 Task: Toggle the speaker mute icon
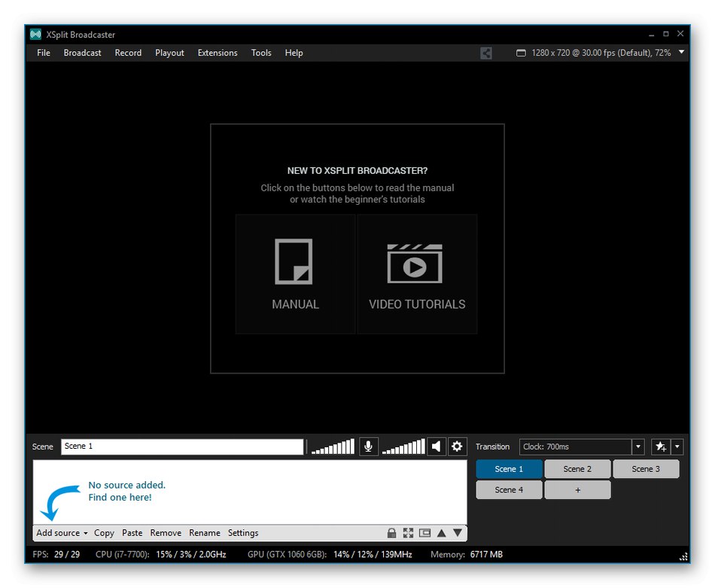437,446
